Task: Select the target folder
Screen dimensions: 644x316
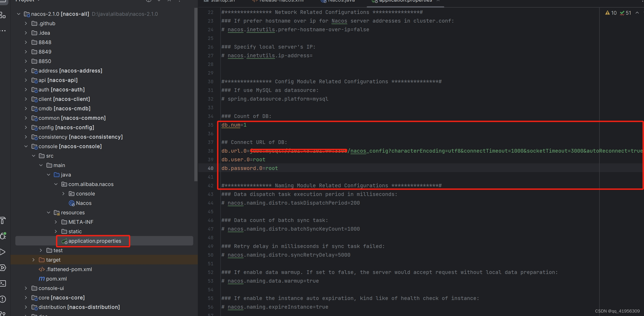Action: [50, 260]
